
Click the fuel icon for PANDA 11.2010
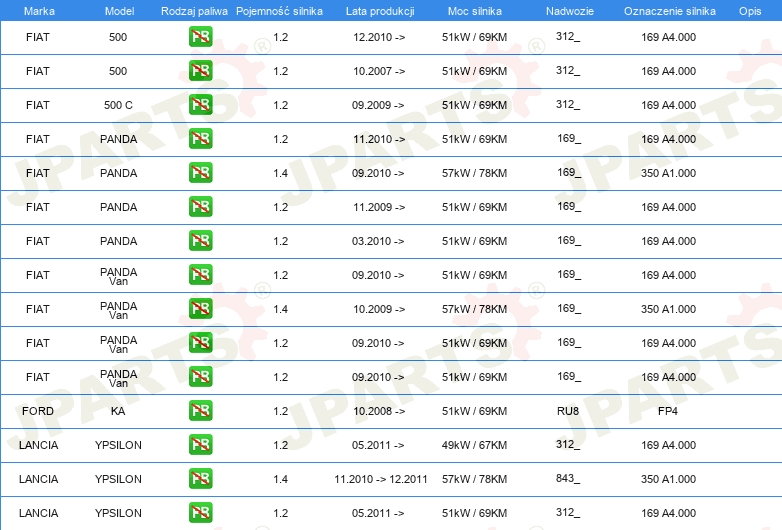tap(200, 139)
